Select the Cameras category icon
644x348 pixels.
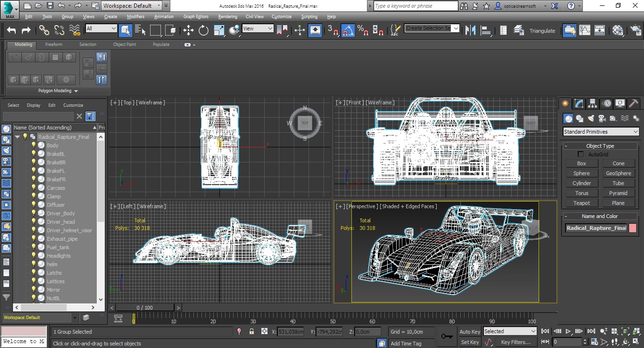coord(602,118)
